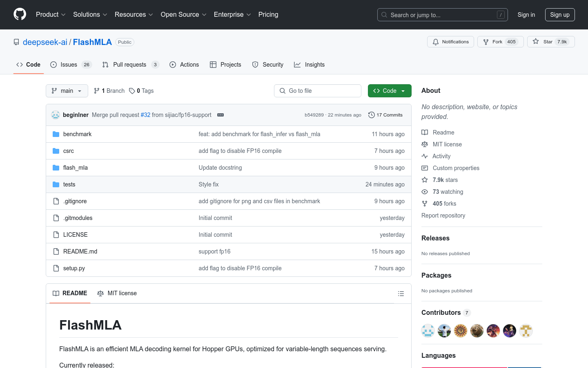The width and height of the screenshot is (588, 368).
Task: Click the .gitignore file icon
Action: coord(56,201)
